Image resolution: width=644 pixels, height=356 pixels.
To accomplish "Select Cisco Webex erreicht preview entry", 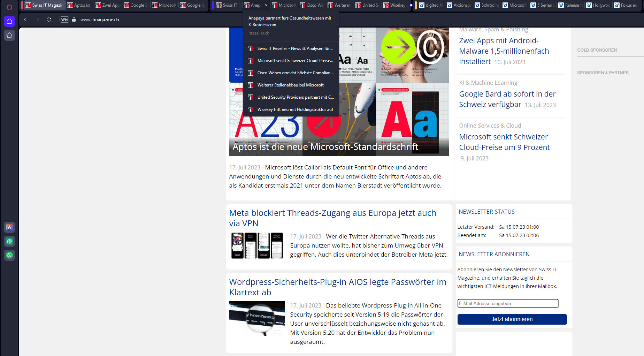I will point(291,73).
